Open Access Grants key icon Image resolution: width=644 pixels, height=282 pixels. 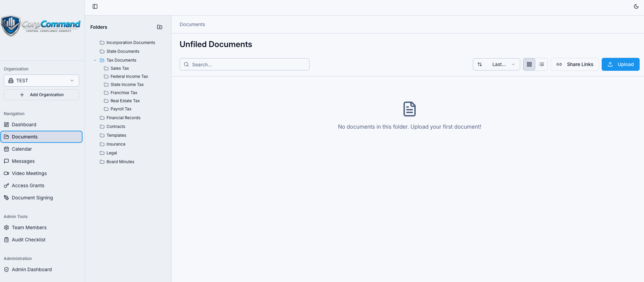point(6,186)
